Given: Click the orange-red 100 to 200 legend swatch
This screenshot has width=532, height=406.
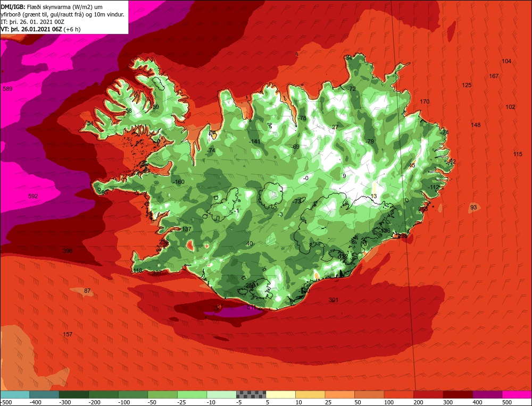Looking at the screenshot, I should [x=398, y=394].
